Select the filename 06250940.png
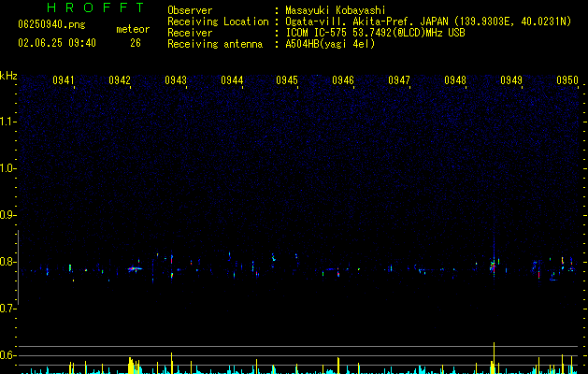The height and width of the screenshot is (374, 588). (x=51, y=24)
